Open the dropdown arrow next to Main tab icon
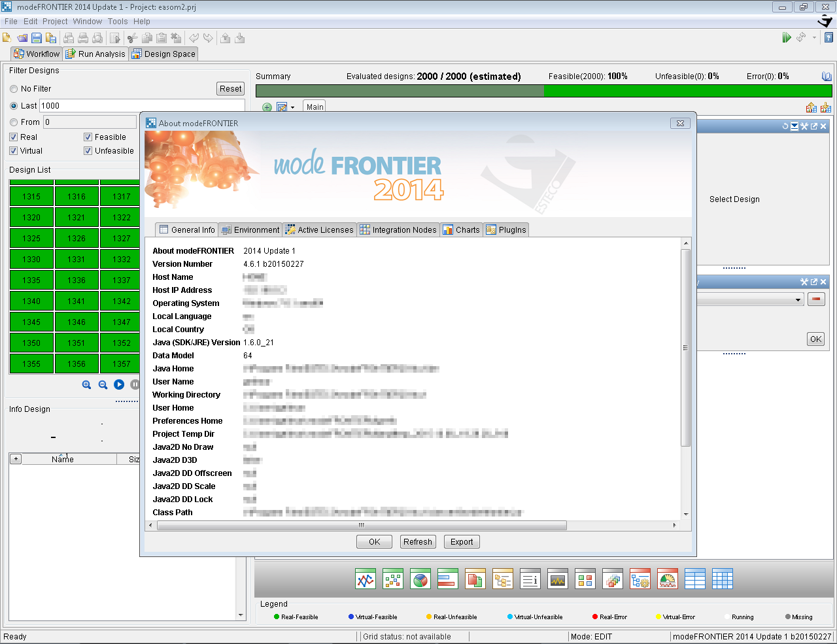Screen dimensions: 837x644 pos(292,107)
